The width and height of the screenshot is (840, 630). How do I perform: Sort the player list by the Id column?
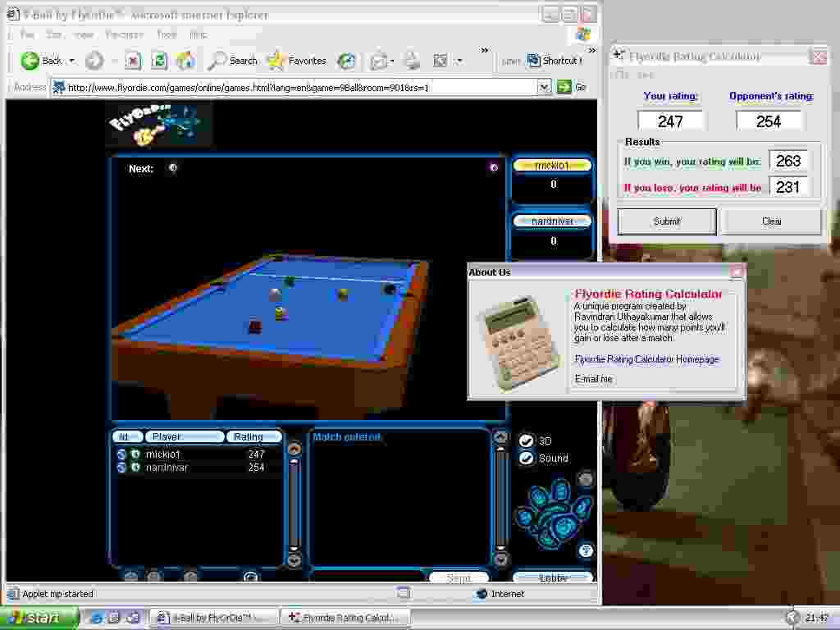coord(127,436)
